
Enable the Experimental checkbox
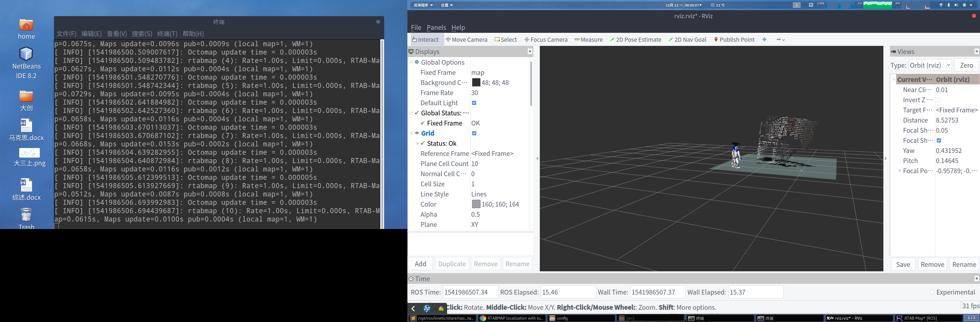point(932,292)
